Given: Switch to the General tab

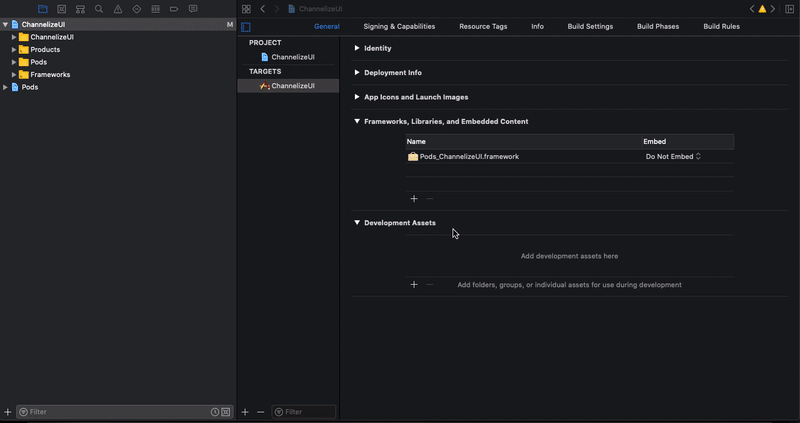Looking at the screenshot, I should tap(327, 27).
